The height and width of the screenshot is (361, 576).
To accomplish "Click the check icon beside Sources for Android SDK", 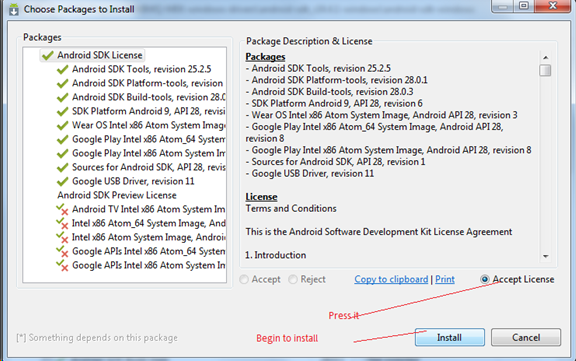I will [62, 167].
